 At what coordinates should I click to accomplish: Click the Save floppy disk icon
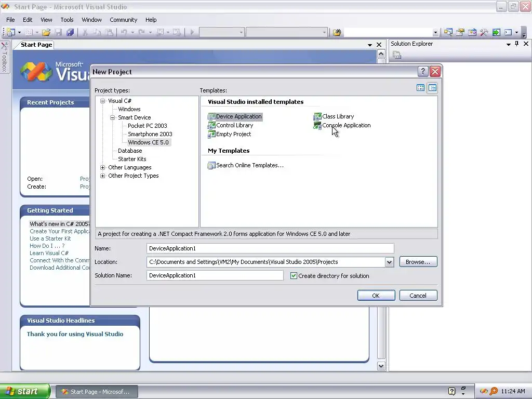coord(58,32)
